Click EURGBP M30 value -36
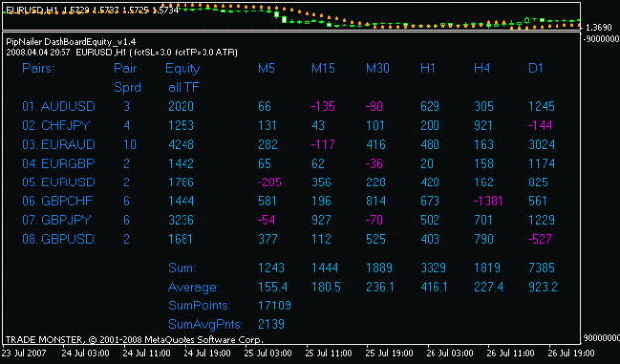 tap(374, 164)
